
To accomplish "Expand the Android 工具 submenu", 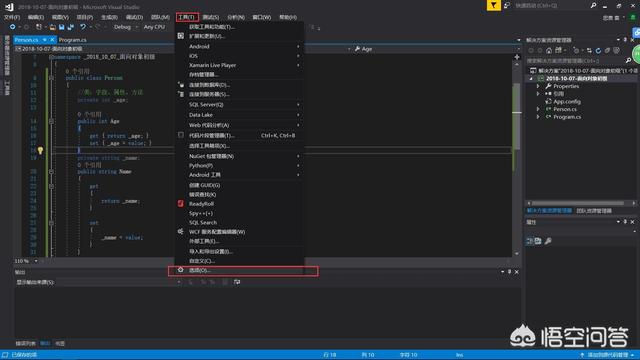I will tap(240, 175).
